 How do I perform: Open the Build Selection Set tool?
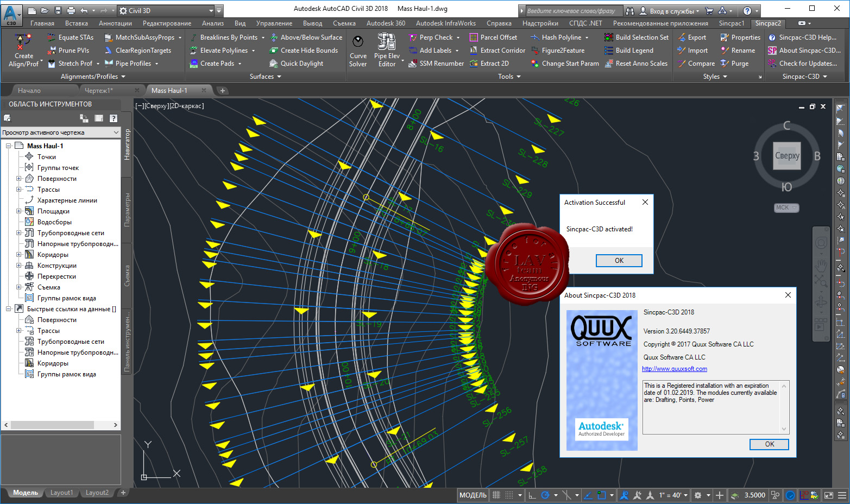point(637,37)
